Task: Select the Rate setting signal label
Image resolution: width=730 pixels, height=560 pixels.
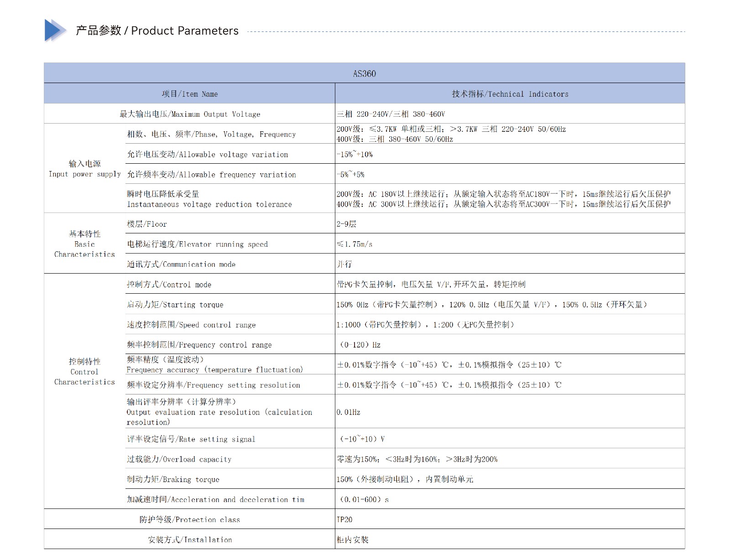Action: (x=191, y=439)
